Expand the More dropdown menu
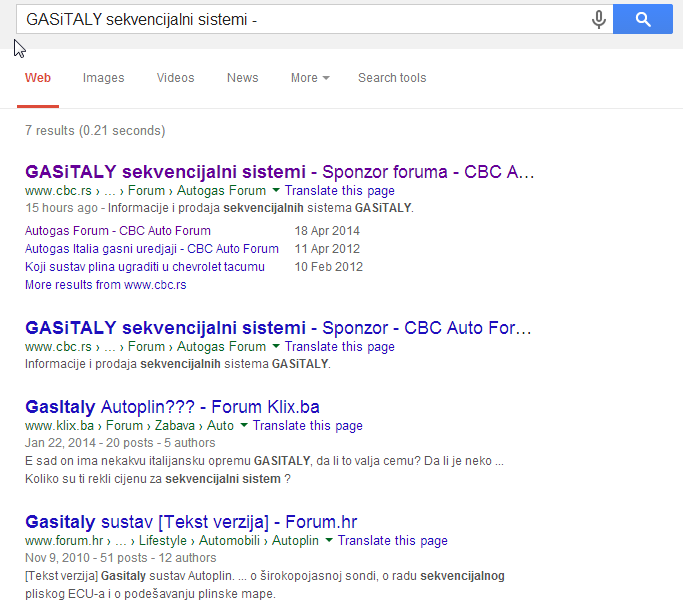 pyautogui.click(x=310, y=78)
